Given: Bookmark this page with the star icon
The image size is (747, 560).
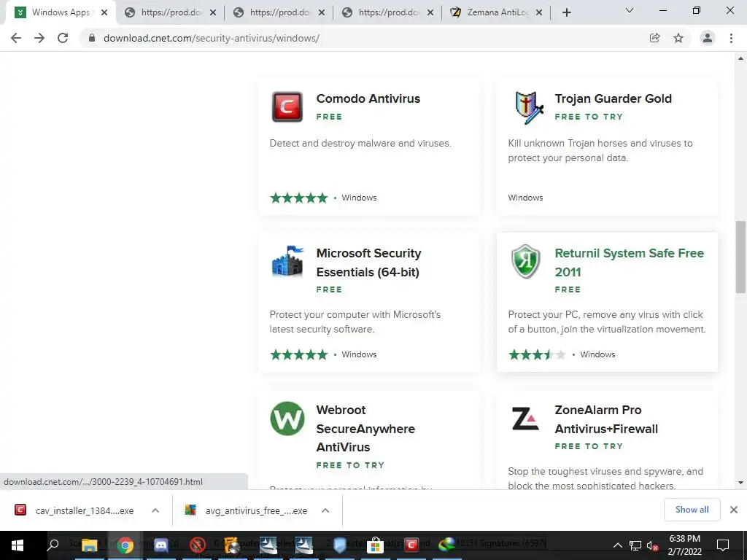Looking at the screenshot, I should coord(678,38).
